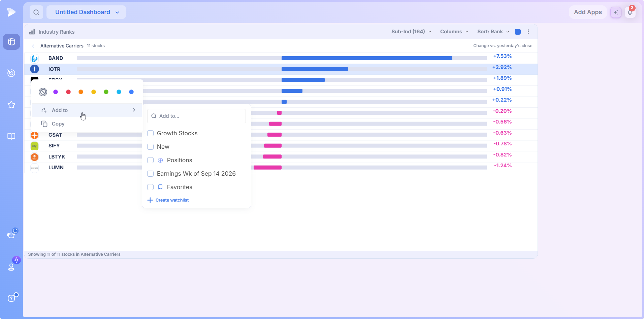Select the red color dot

[x=68, y=92]
